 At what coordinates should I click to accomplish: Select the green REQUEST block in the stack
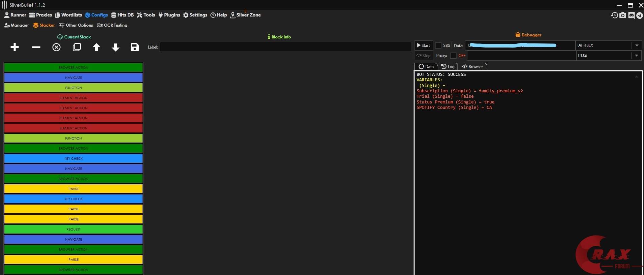pos(73,230)
